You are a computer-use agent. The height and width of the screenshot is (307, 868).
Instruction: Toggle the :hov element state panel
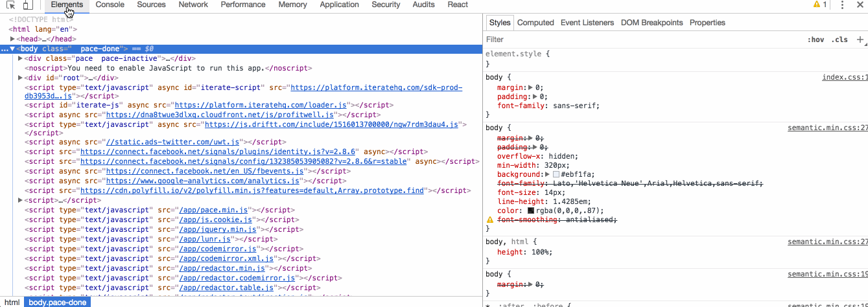click(816, 40)
